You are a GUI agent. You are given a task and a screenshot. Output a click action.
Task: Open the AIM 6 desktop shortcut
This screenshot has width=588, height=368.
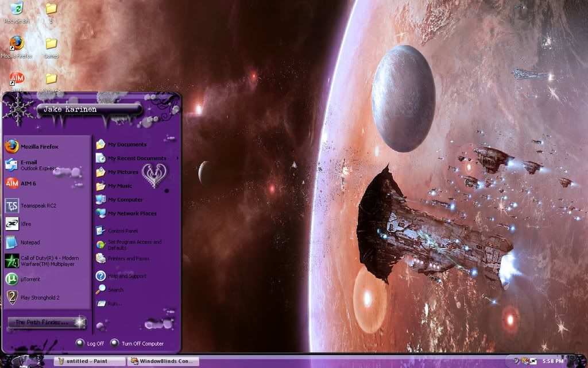coord(17,82)
